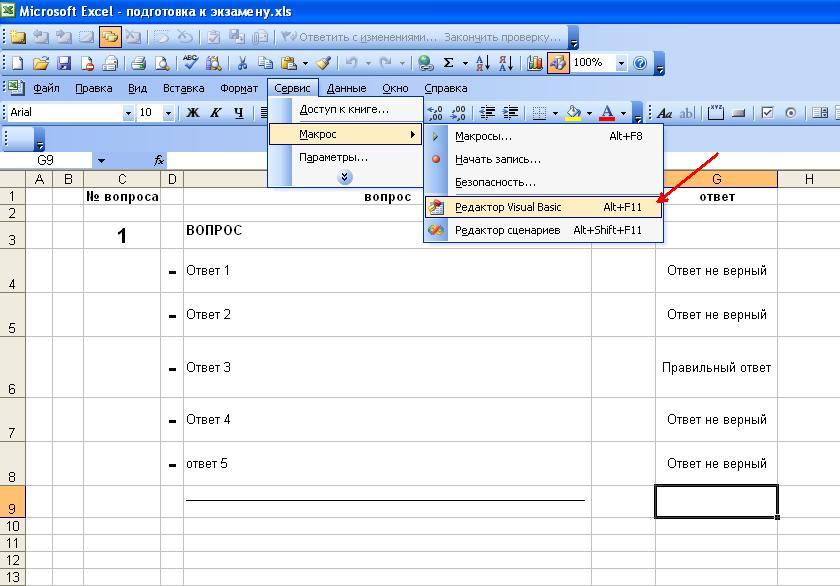
Task: Select the AutoSum tool
Action: click(448, 62)
